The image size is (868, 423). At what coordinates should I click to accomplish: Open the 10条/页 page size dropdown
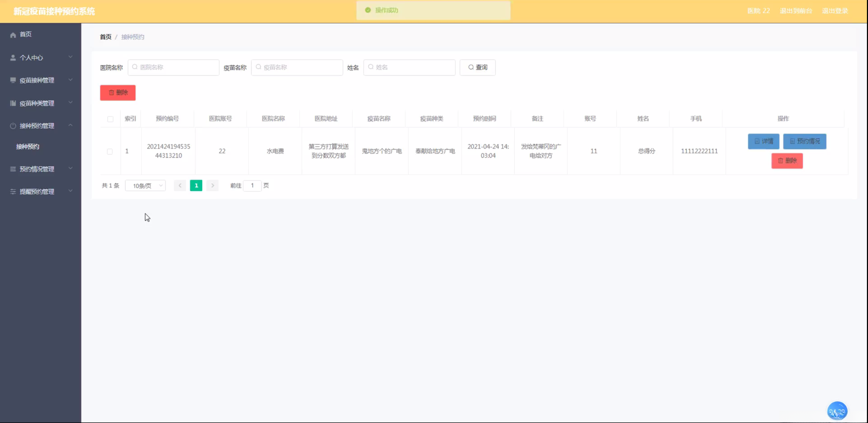click(145, 186)
